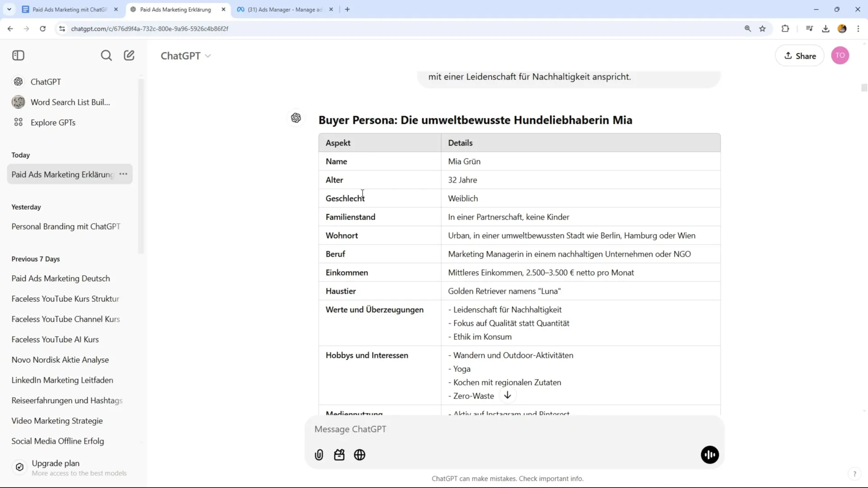Close the Ads Manager tab
The image size is (868, 488).
(331, 9)
